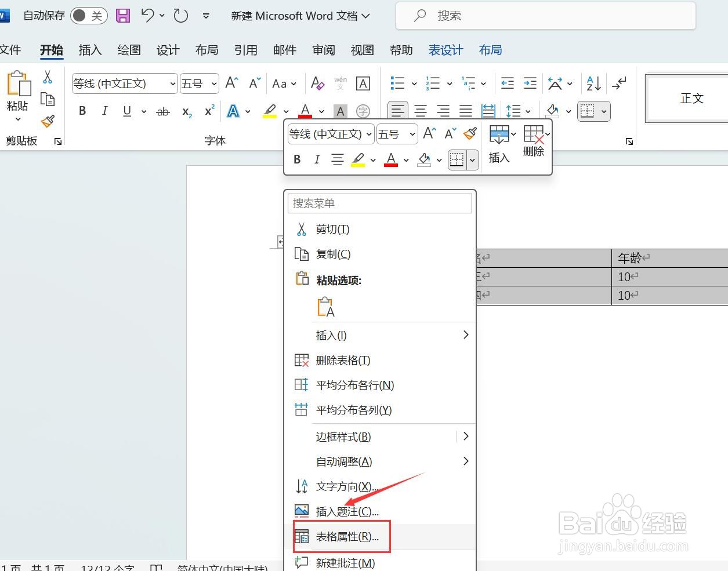Select the Cut icon in the context menu
Image resolution: width=728 pixels, height=571 pixels.
(302, 229)
